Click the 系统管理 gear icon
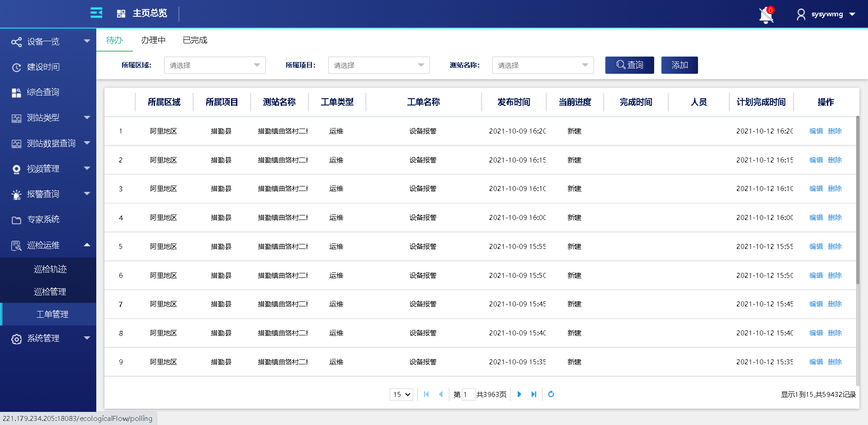 pyautogui.click(x=16, y=339)
